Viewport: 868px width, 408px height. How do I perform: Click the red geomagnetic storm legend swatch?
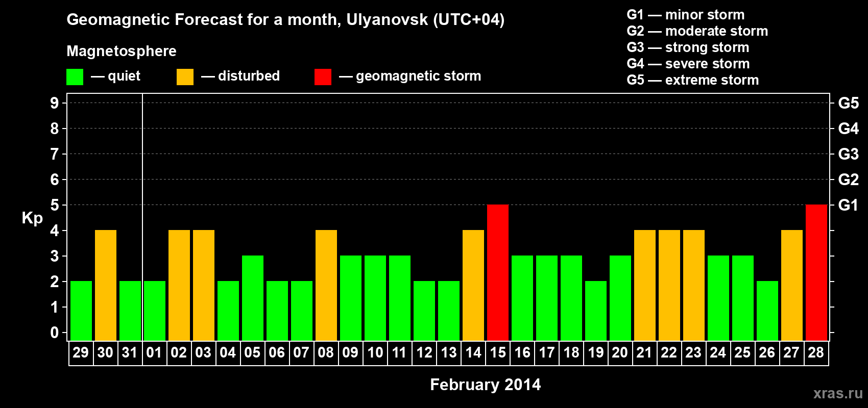pyautogui.click(x=323, y=77)
